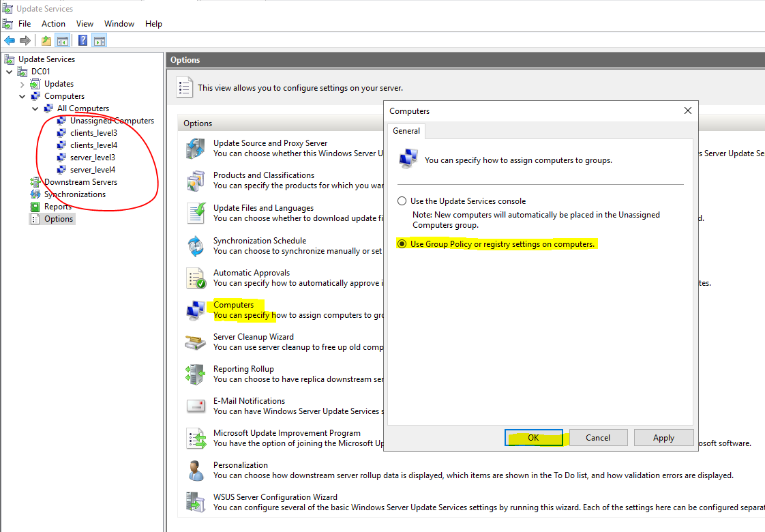Click the Computers option icon
This screenshot has width=765, height=532.
click(196, 310)
